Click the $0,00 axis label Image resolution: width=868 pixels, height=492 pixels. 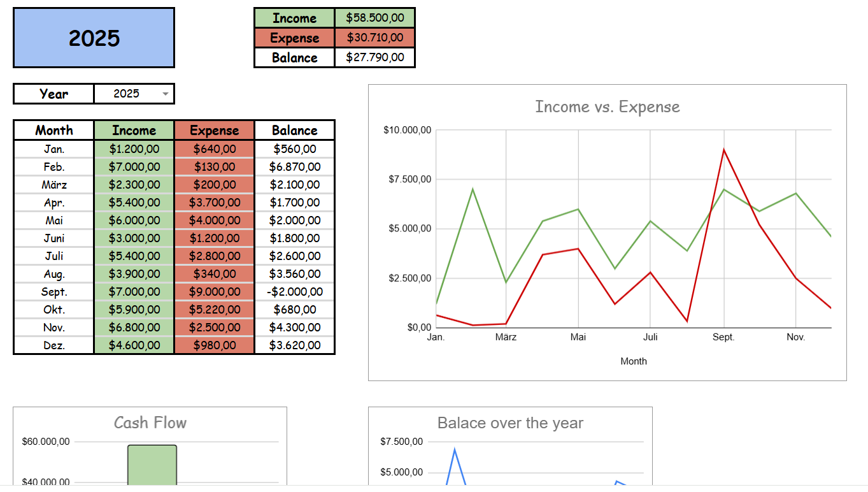[420, 328]
